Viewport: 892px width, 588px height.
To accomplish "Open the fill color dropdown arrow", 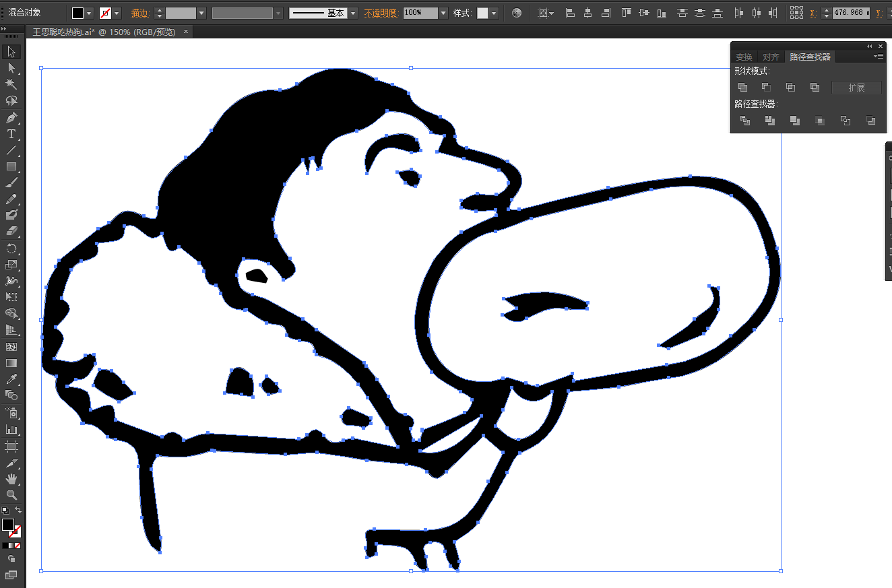I will pos(89,13).
